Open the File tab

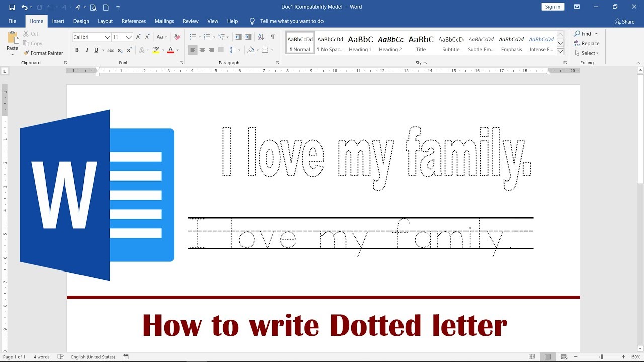click(12, 21)
